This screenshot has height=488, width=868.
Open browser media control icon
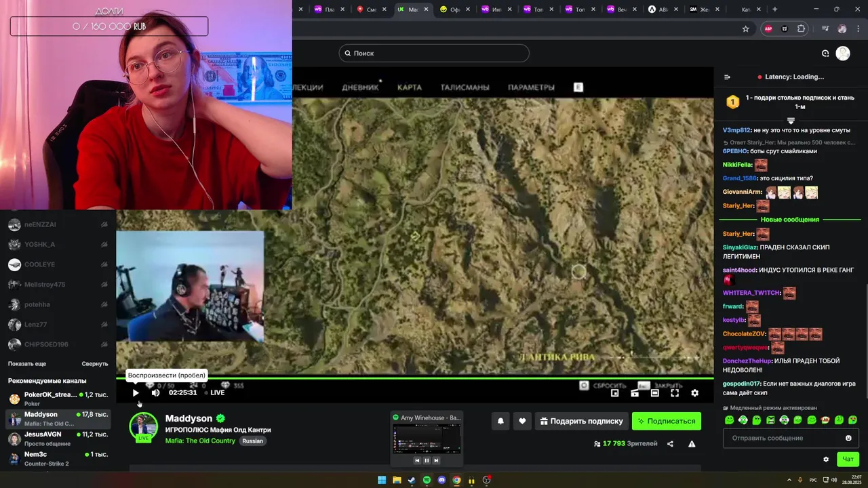tap(825, 29)
